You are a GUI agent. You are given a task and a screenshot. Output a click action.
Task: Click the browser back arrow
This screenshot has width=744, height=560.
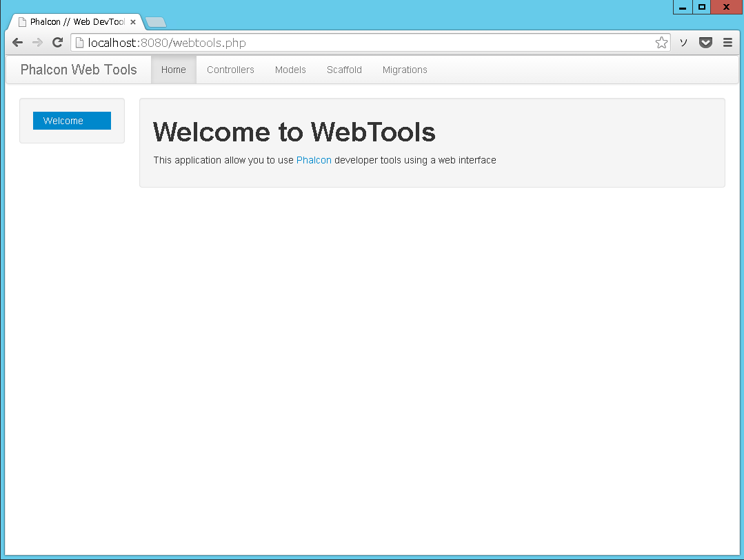point(17,43)
